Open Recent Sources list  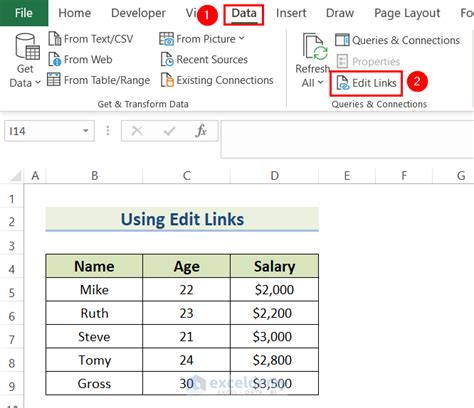click(x=204, y=60)
